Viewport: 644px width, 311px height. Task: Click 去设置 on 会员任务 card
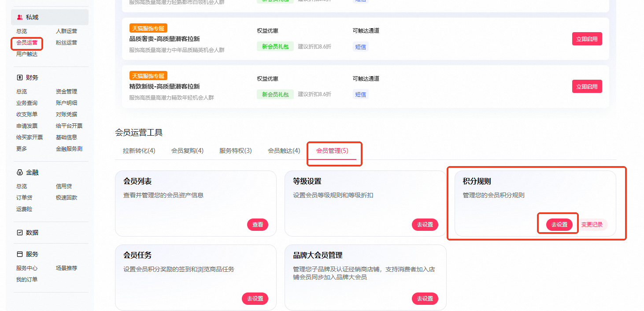click(255, 299)
